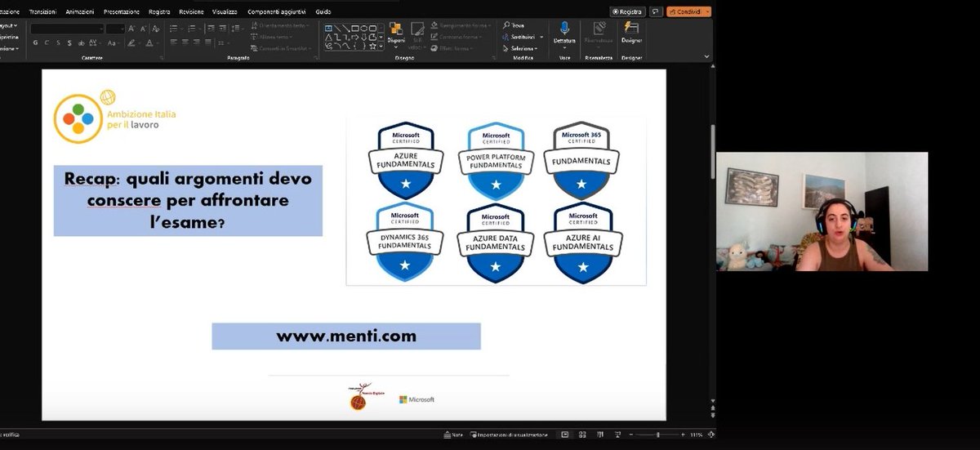Switch to the Revisione tab
This screenshot has height=450, width=980.
pos(192,12)
